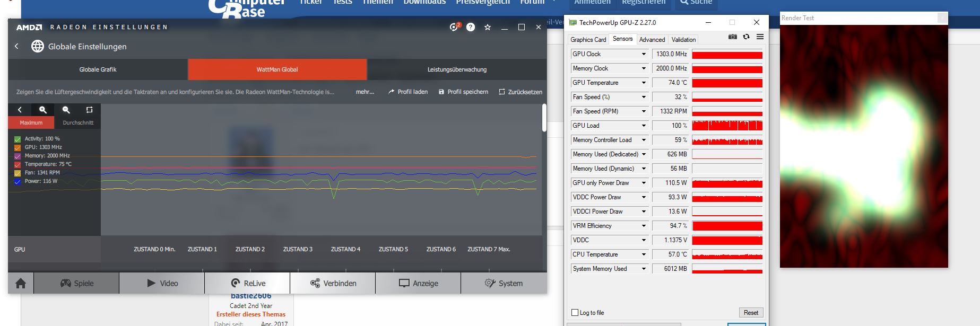The width and height of the screenshot is (980, 326).
Task: Toggle Power graph line checkbox
Action: (x=18, y=181)
